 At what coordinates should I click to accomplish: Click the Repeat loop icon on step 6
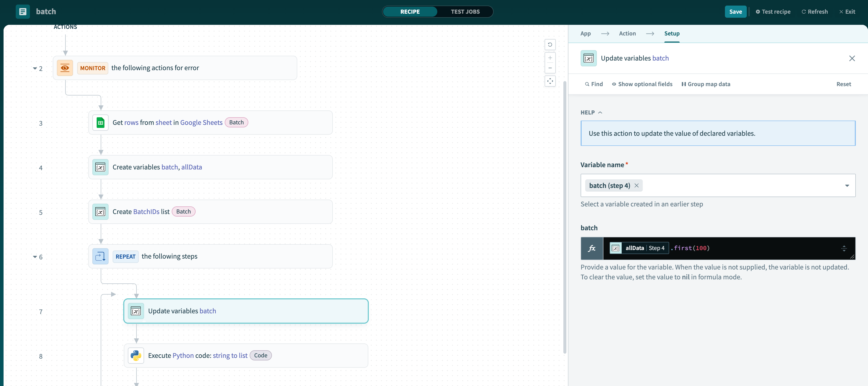[x=100, y=257]
